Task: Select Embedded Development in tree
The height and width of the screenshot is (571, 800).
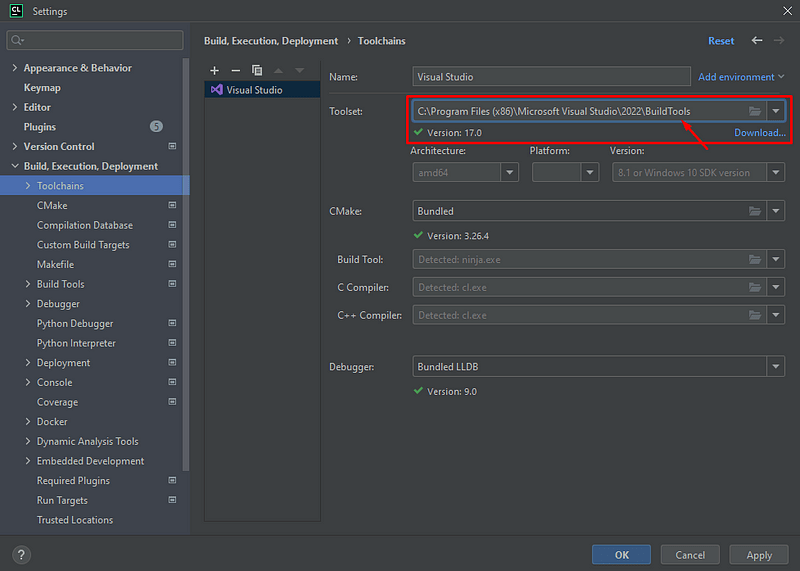Action: 90,461
